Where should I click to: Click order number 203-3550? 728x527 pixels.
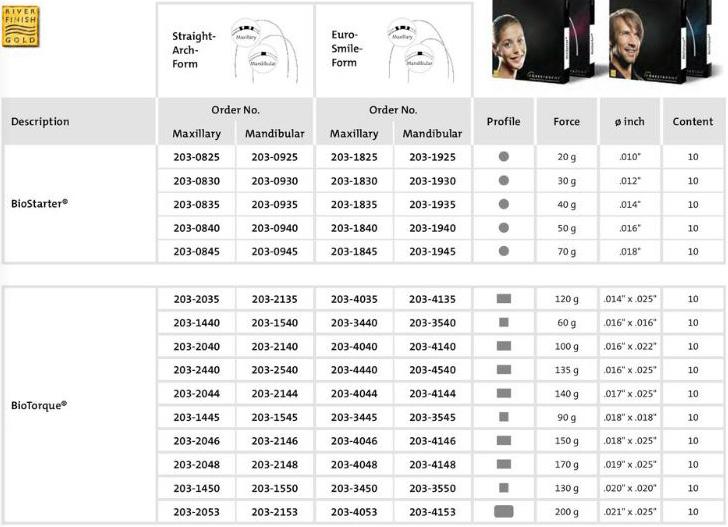[432, 488]
